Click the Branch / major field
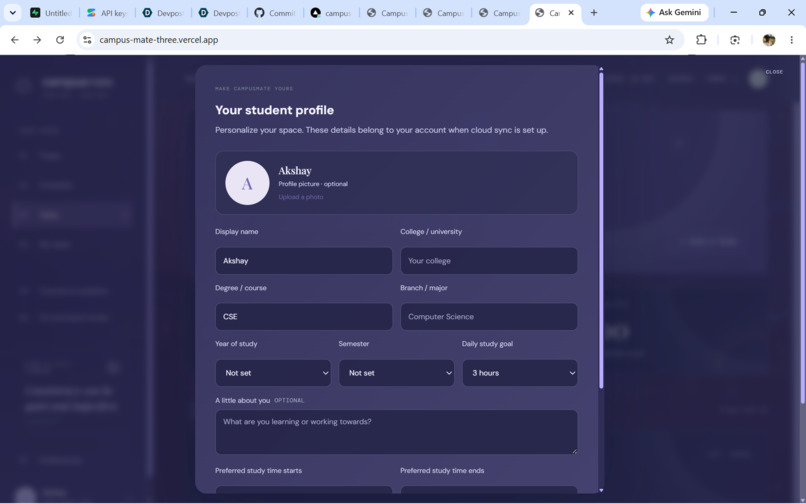Image resolution: width=806 pixels, height=504 pixels. [489, 317]
